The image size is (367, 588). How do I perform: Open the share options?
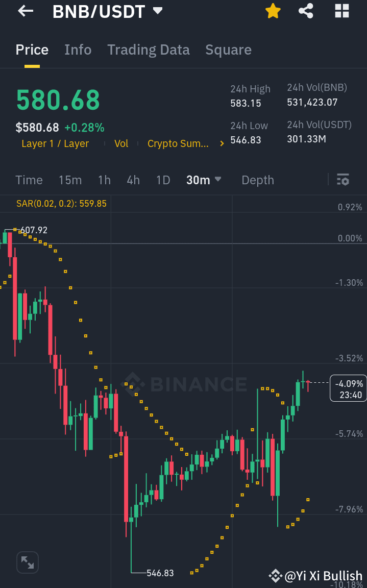tap(306, 11)
